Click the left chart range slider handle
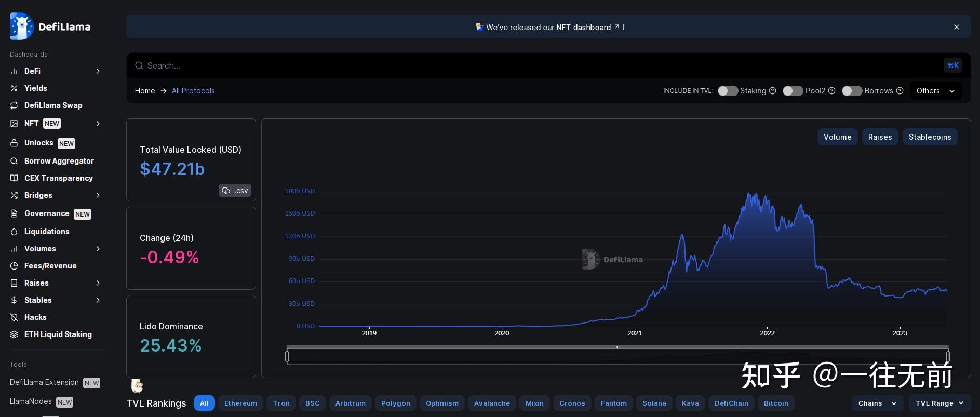The width and height of the screenshot is (980, 417). point(287,356)
